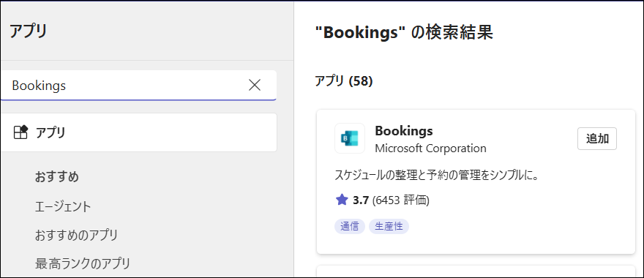Add the Bookings app with 追加 button

pos(596,139)
